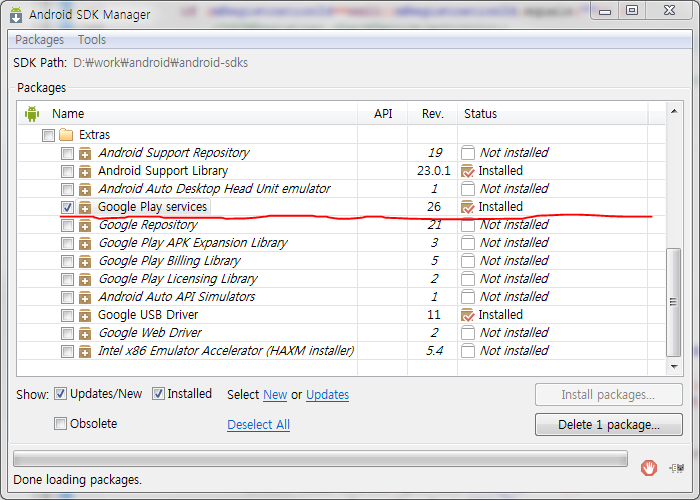The height and width of the screenshot is (500, 700).
Task: Click the Google USB Driver package icon
Action: tap(85, 315)
